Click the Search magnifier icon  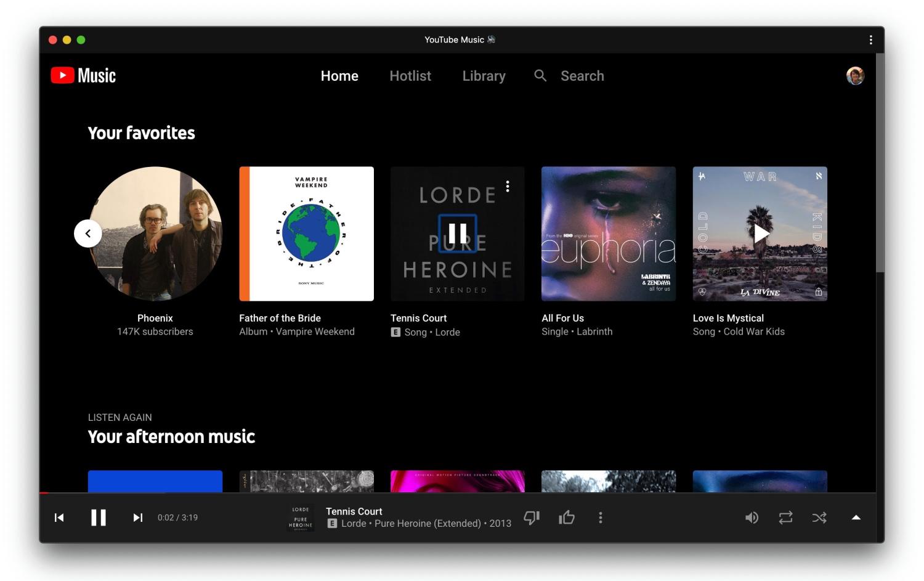[540, 76]
